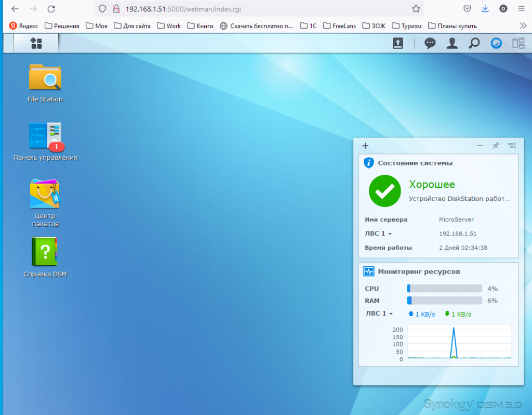Click the green Хорошее status checkmark

(385, 191)
